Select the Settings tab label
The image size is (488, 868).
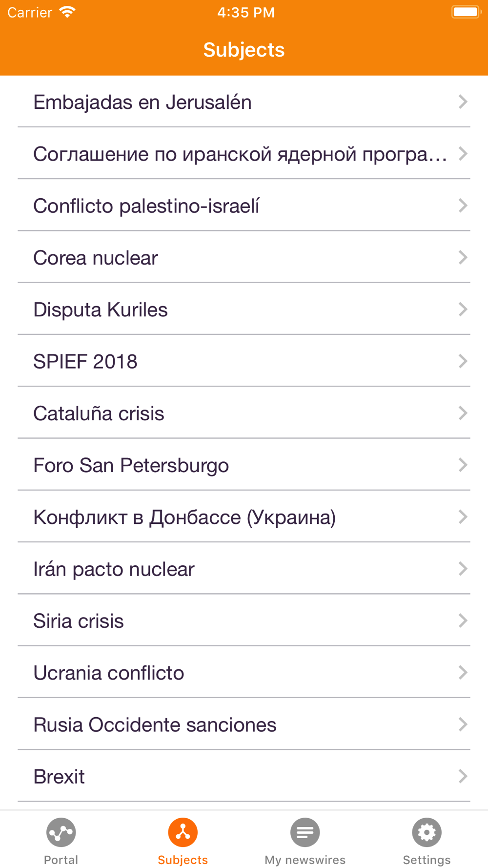[x=427, y=860]
